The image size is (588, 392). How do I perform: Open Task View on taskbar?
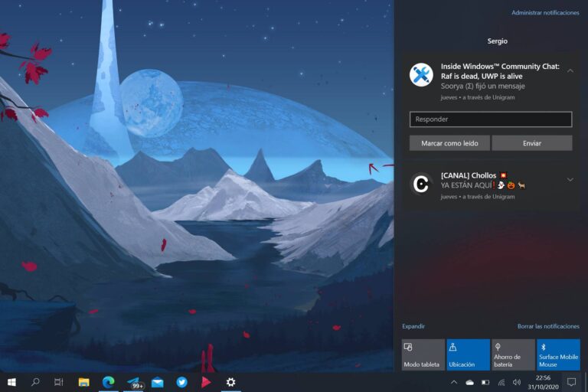[x=58, y=382]
